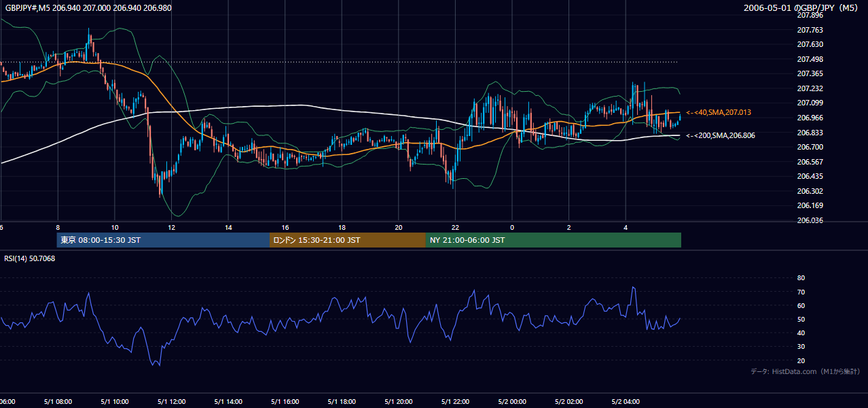The height and width of the screenshot is (408, 868).
Task: Click price axis value 207.099
Action: coord(810,103)
